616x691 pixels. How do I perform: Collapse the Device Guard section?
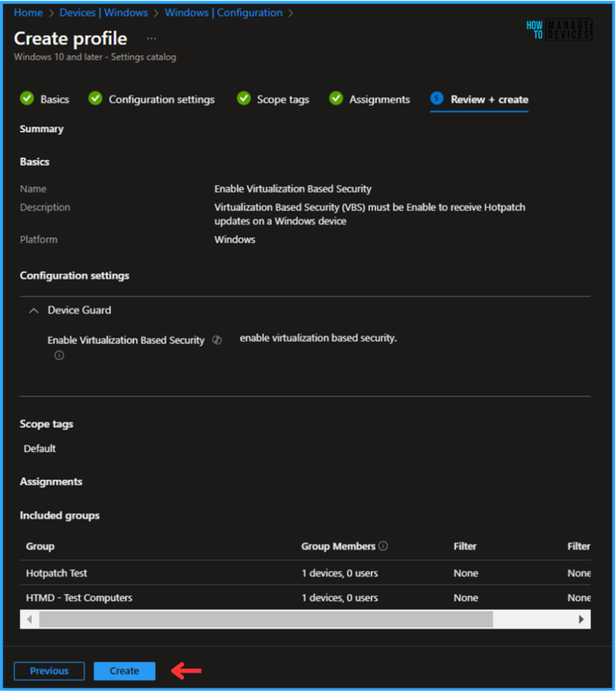click(x=34, y=310)
